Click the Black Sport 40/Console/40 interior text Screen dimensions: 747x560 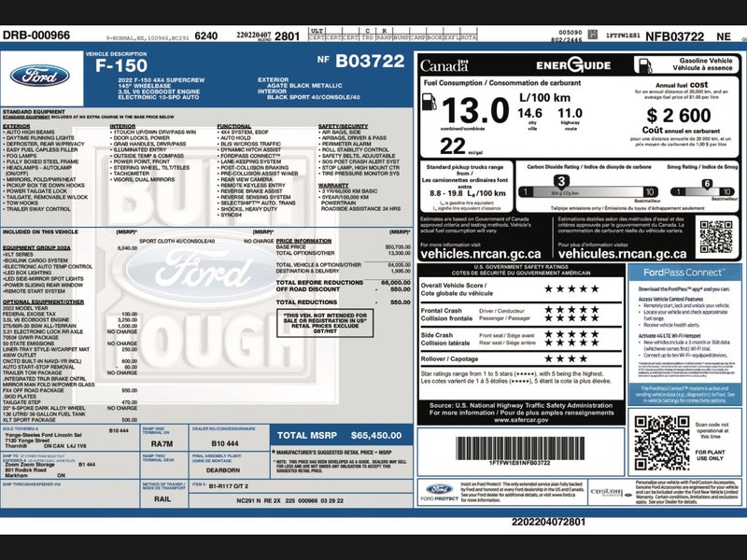point(313,97)
